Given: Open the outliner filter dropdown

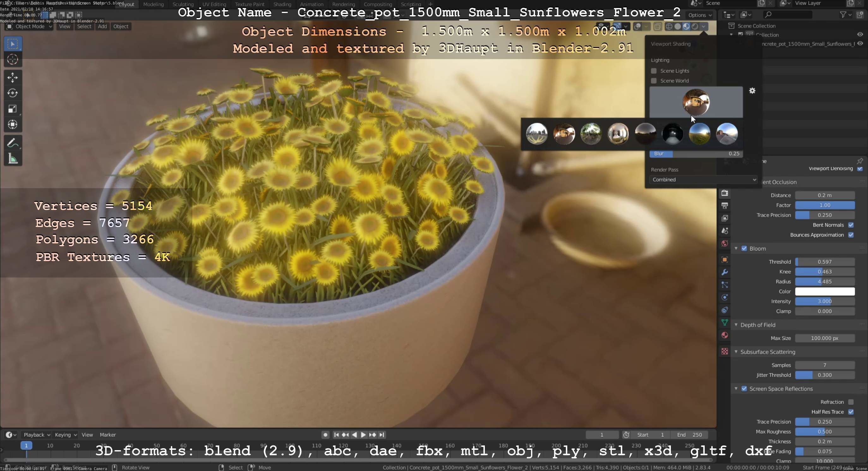Looking at the screenshot, I should (x=846, y=15).
